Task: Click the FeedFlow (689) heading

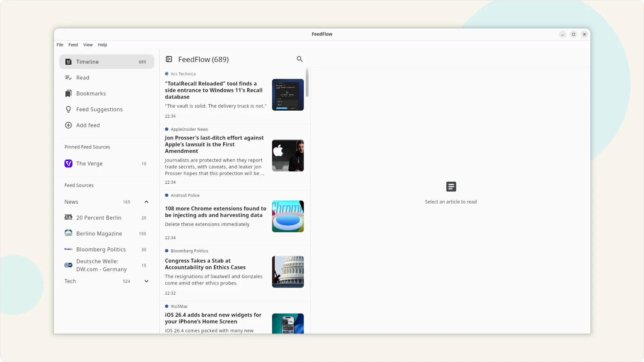Action: [x=203, y=59]
